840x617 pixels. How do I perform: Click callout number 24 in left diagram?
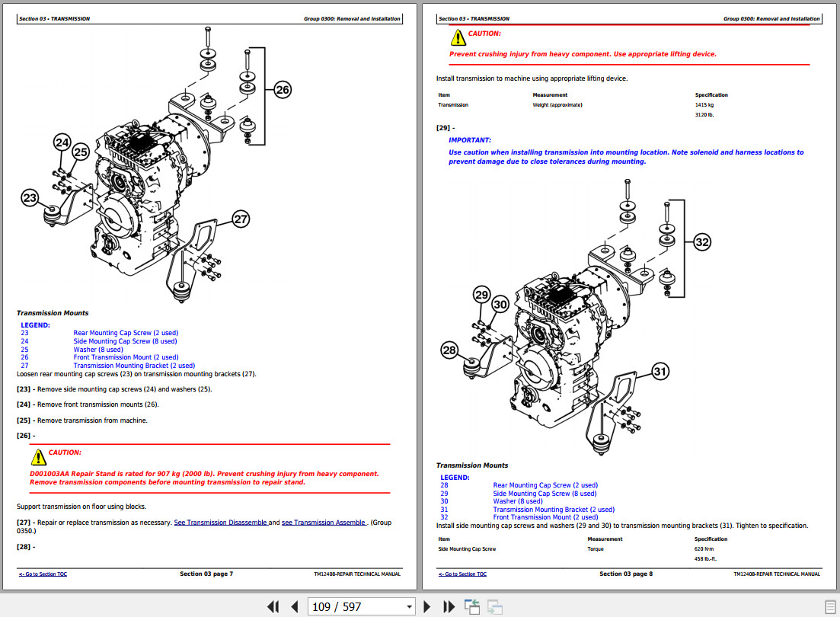click(62, 142)
